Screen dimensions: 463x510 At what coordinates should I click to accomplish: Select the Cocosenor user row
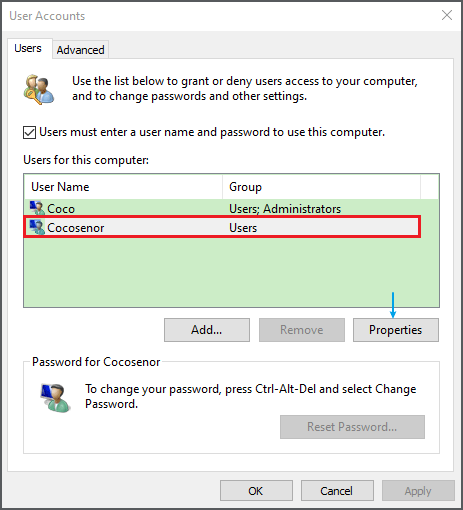222,227
